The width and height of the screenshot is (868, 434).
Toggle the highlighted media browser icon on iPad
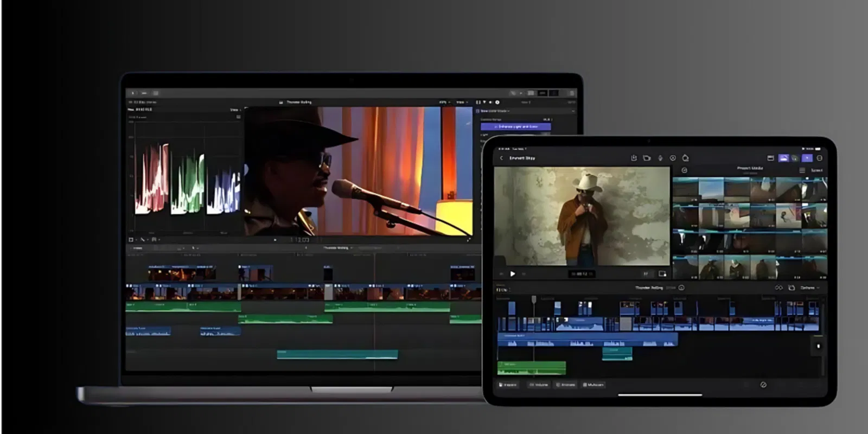(783, 158)
